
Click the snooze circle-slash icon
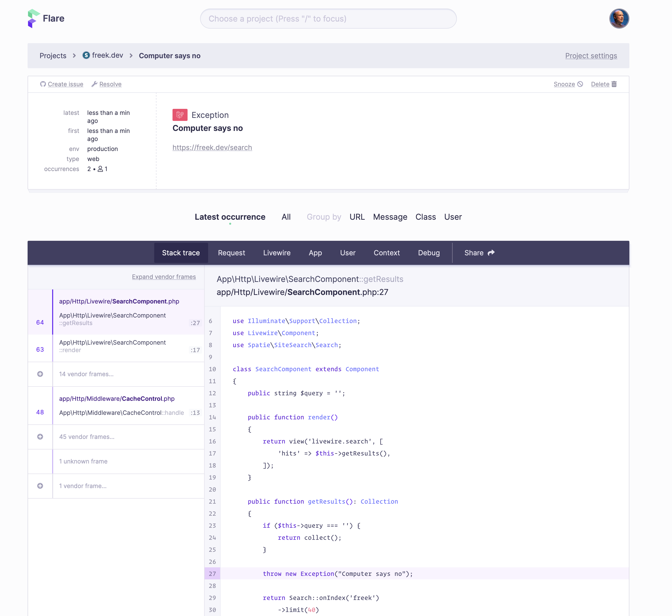coord(580,84)
